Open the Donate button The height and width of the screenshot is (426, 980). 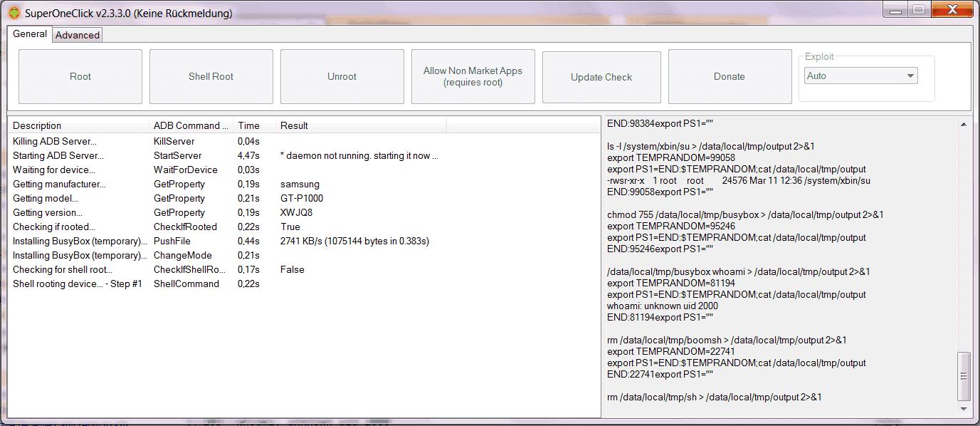[x=729, y=76]
